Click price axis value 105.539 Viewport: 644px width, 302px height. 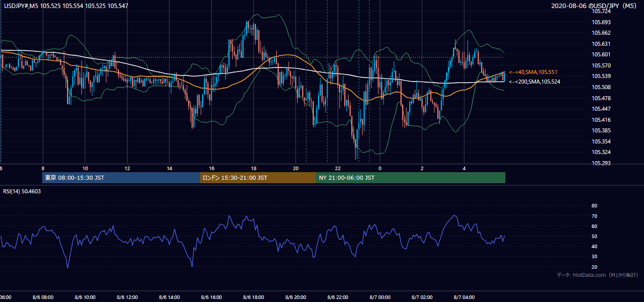tap(601, 76)
